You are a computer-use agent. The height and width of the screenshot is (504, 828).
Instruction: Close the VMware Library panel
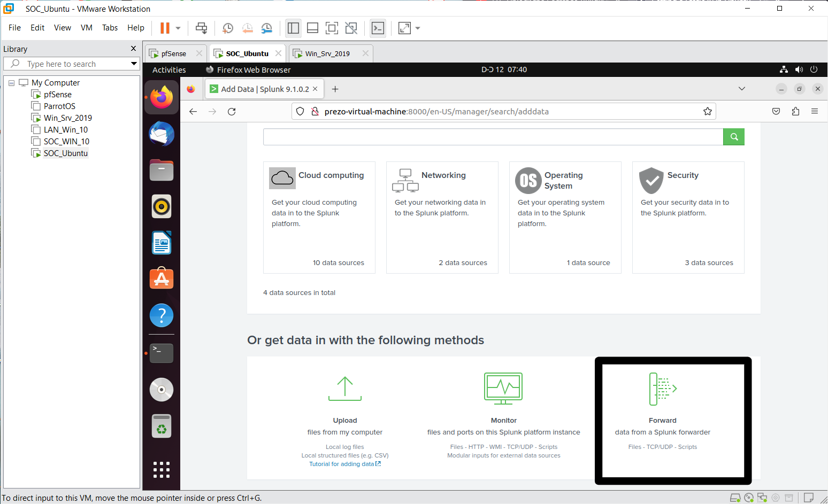coord(133,49)
